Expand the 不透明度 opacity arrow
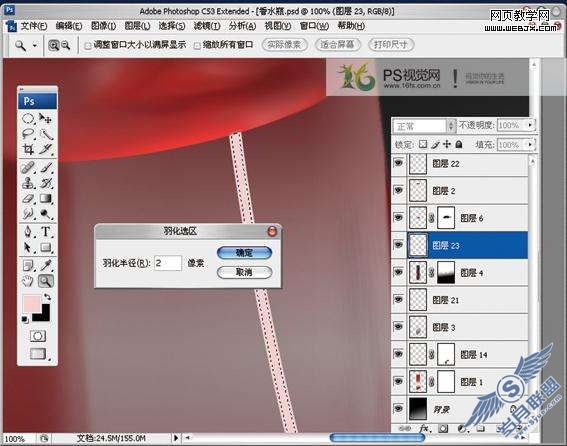This screenshot has width=567, height=446. [x=530, y=125]
